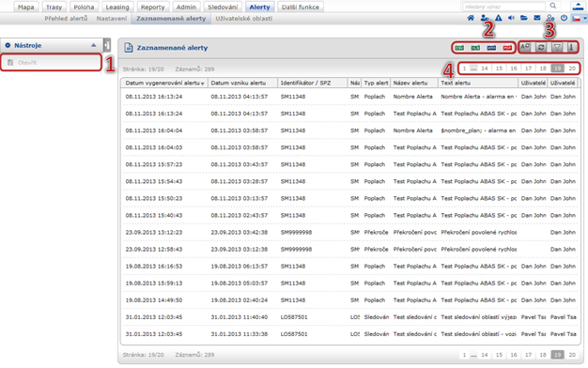Open the Trasy tab
This screenshot has height=368, width=588.
pos(54,7)
